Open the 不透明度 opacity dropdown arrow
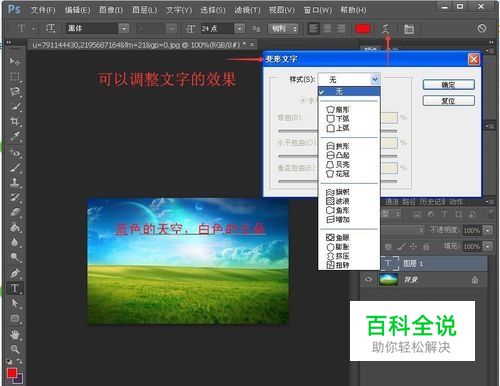Viewport: 500px width, 386px height. tap(488, 230)
